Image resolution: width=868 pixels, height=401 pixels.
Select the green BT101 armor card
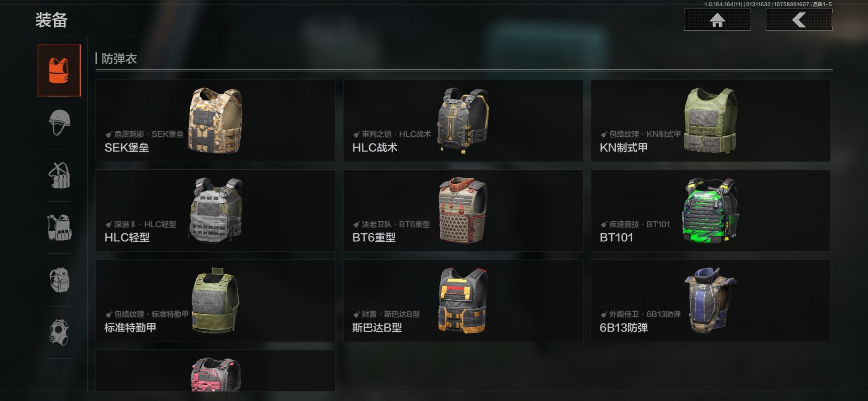click(711, 210)
